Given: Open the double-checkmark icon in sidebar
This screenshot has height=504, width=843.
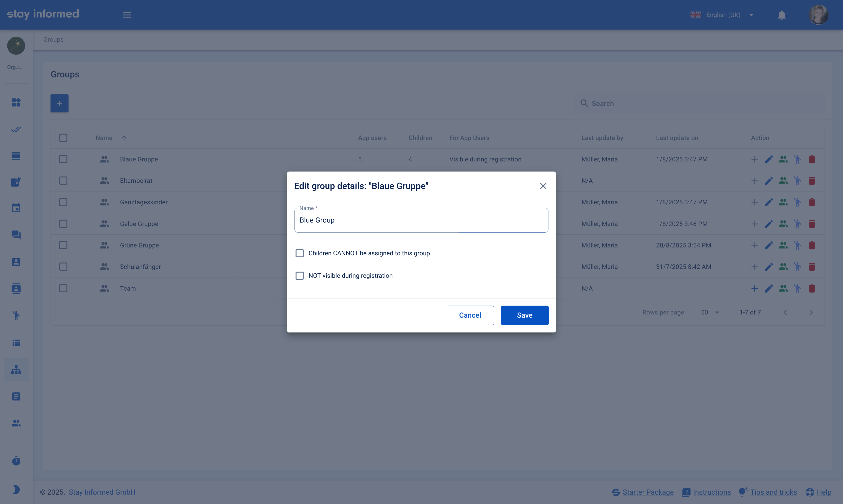Looking at the screenshot, I should 16,129.
